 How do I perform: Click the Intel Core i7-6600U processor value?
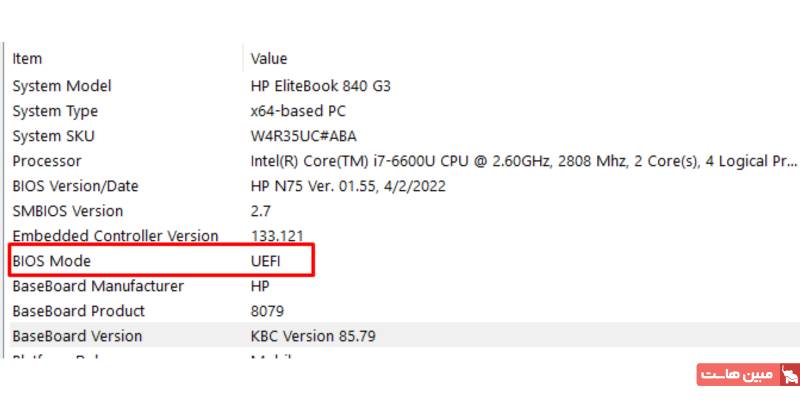pos(520,161)
